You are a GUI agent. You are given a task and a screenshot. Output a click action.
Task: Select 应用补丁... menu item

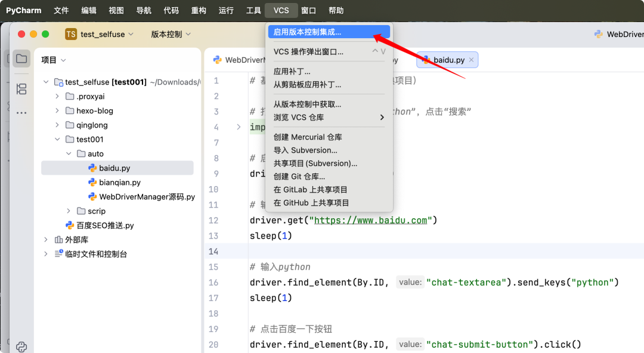[329, 72]
